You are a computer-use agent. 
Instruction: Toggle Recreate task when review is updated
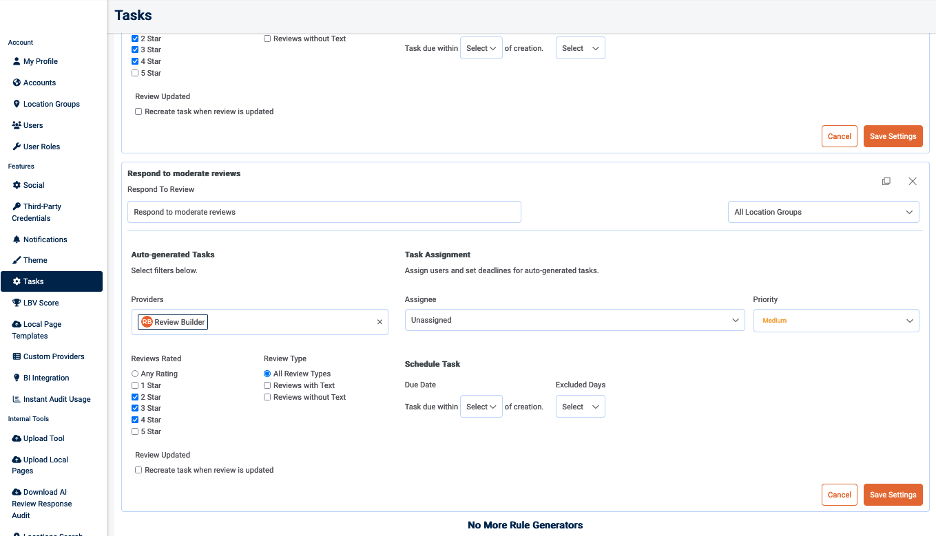[x=139, y=470]
